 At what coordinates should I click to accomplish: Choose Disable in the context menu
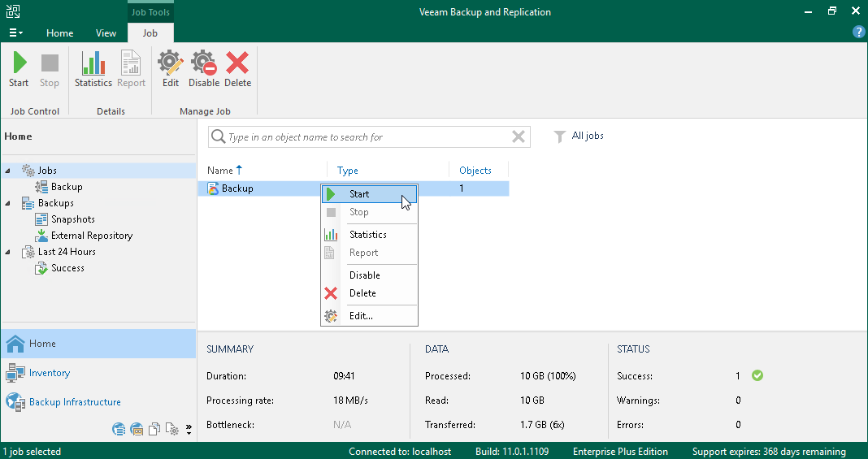tap(369, 275)
